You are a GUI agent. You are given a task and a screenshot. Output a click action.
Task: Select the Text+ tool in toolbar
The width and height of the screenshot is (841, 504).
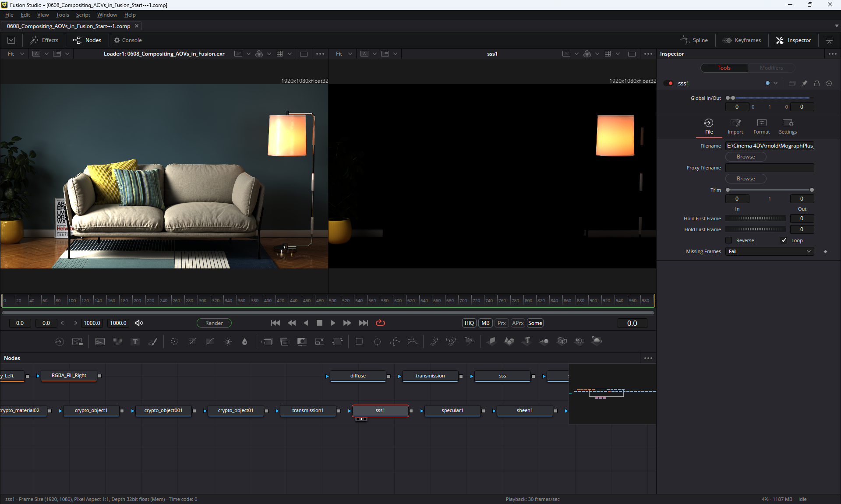click(x=135, y=342)
